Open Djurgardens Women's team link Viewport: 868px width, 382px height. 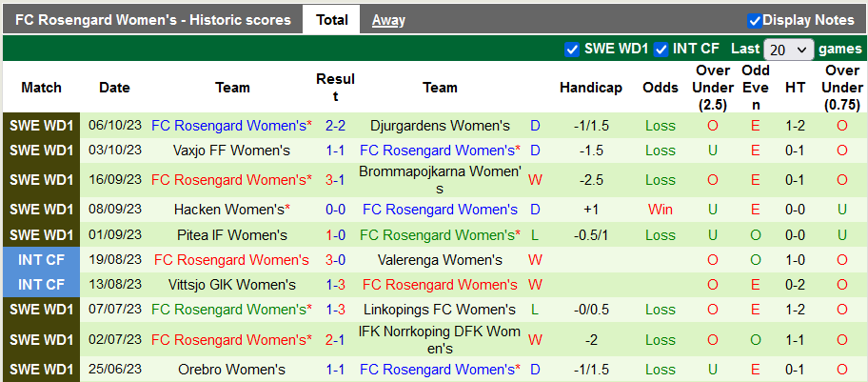coord(440,126)
